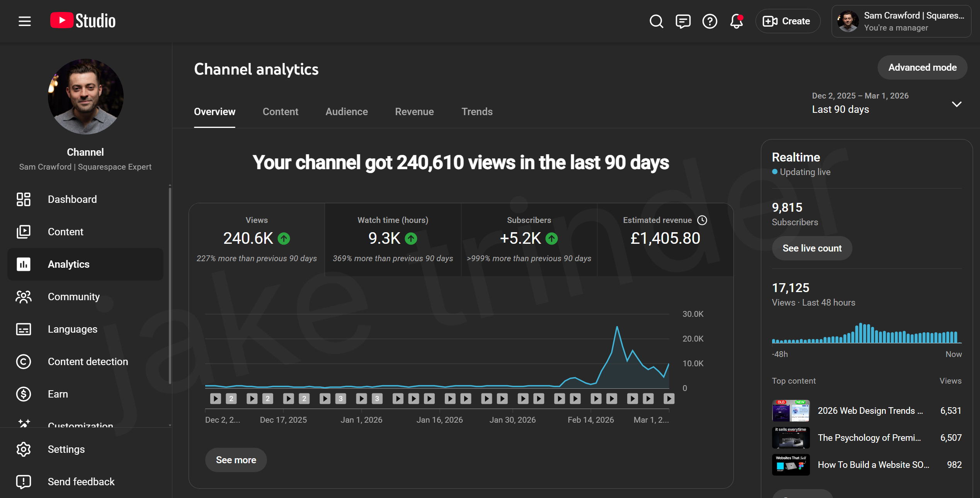Click the clock icon next to Estimated revenue
This screenshot has height=498, width=980.
pyautogui.click(x=702, y=220)
